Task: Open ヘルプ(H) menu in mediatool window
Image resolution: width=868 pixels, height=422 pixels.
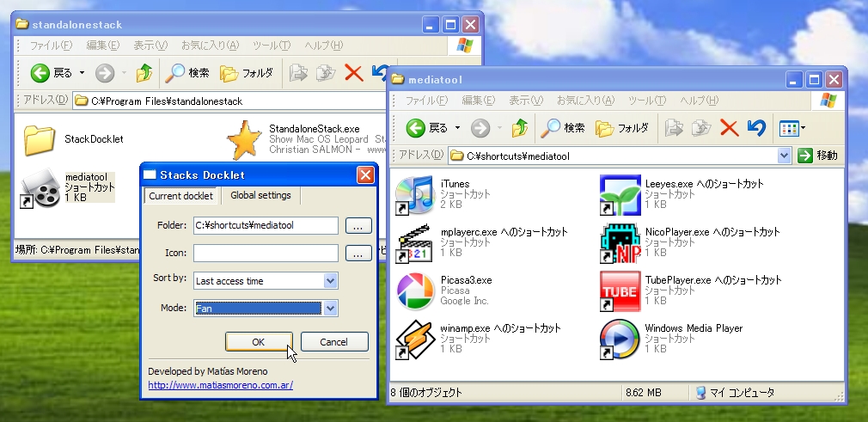Action: 700,101
